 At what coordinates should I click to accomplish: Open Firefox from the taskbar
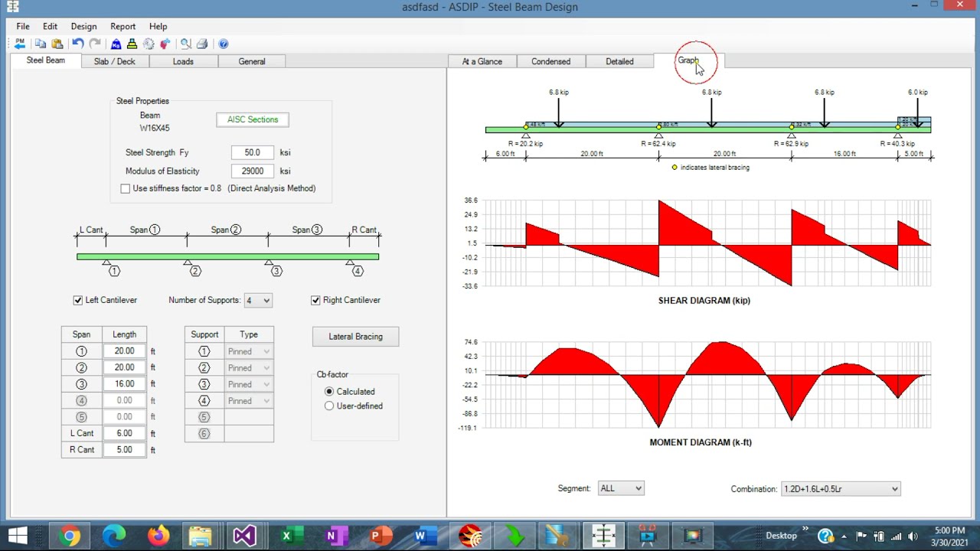pos(157,536)
